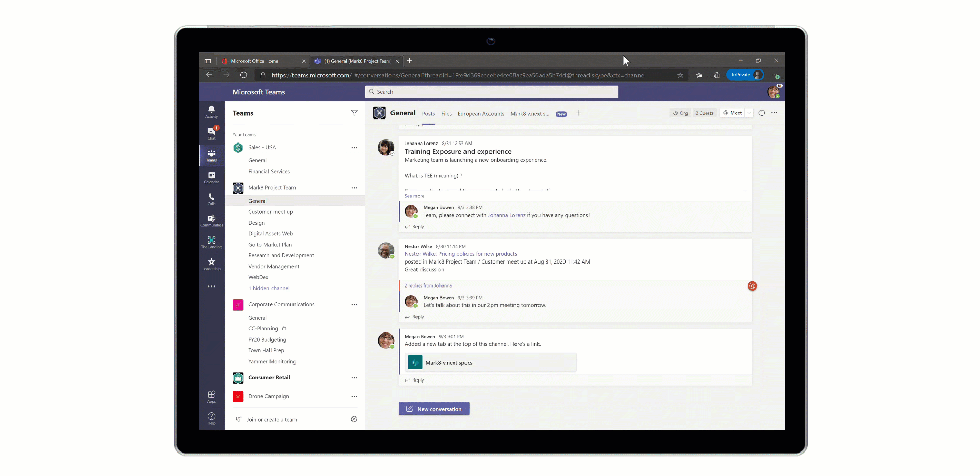Click the Teams search box
This screenshot has height=476, width=980.
492,92
